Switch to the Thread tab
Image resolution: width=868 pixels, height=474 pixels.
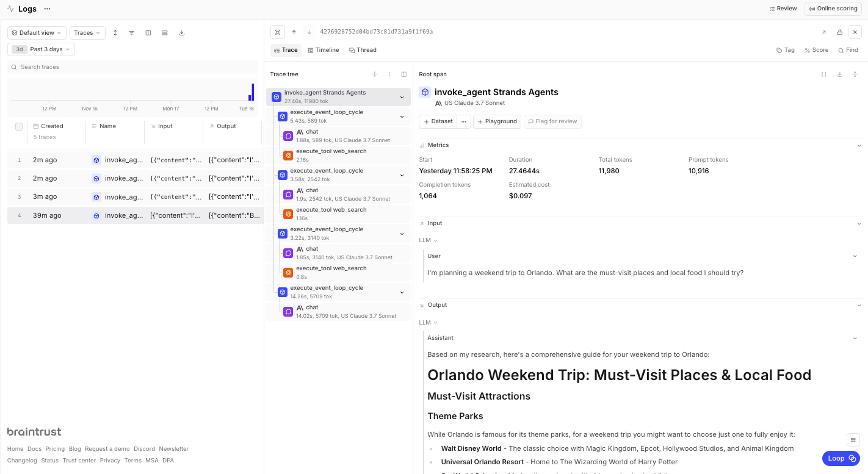(x=363, y=50)
